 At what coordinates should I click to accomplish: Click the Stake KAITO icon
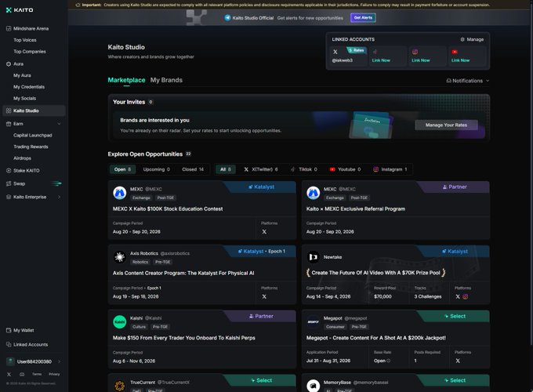click(9, 171)
